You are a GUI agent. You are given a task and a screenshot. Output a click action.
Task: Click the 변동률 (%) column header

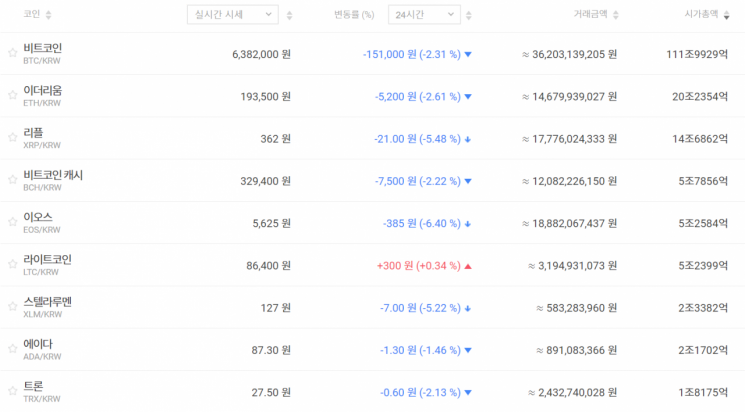coord(354,15)
